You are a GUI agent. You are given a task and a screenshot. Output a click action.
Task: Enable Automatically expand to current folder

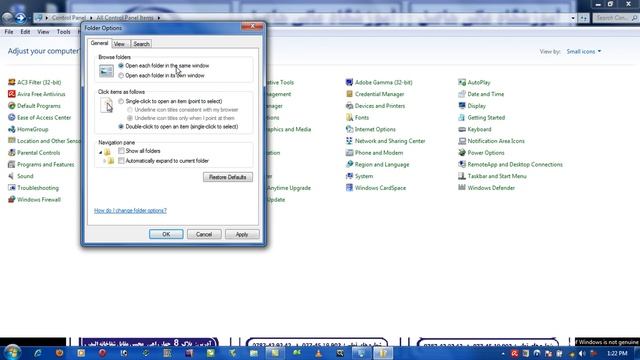[121, 161]
